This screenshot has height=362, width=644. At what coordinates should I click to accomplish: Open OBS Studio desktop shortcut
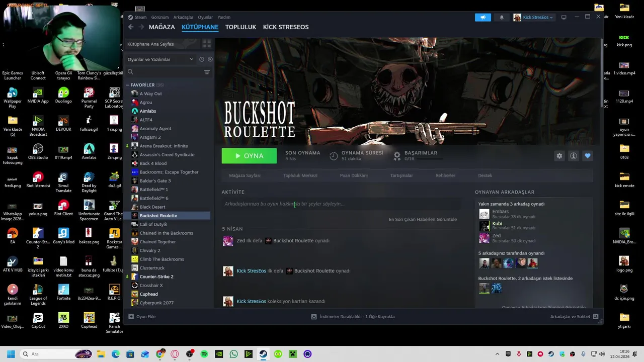(x=38, y=152)
